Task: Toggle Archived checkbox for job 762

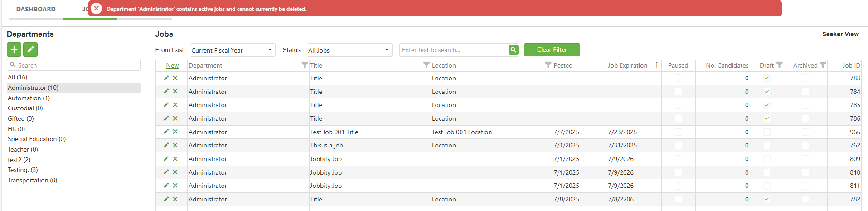Action: (805, 145)
